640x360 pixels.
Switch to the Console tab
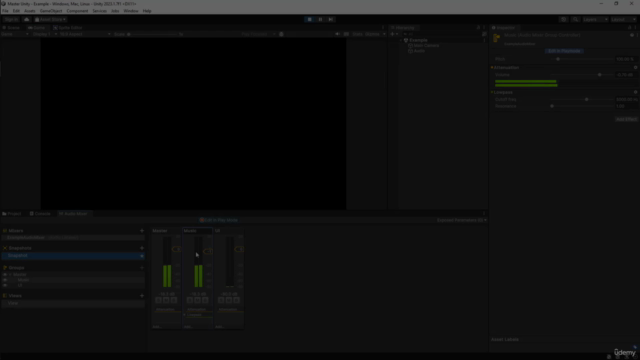coord(40,213)
